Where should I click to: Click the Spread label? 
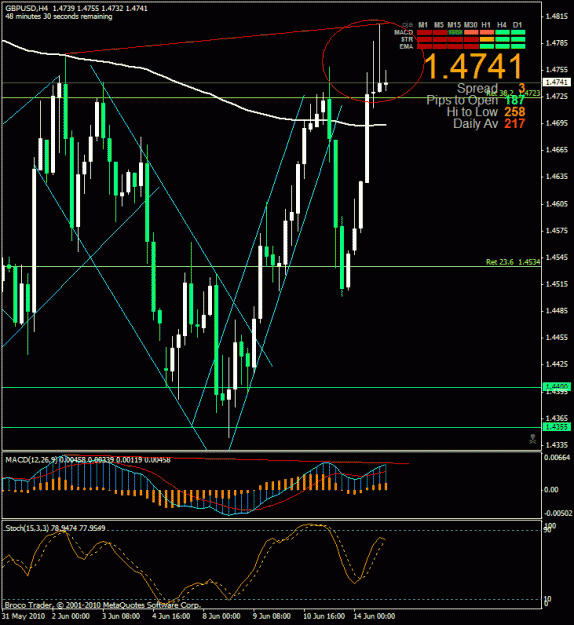(477, 88)
